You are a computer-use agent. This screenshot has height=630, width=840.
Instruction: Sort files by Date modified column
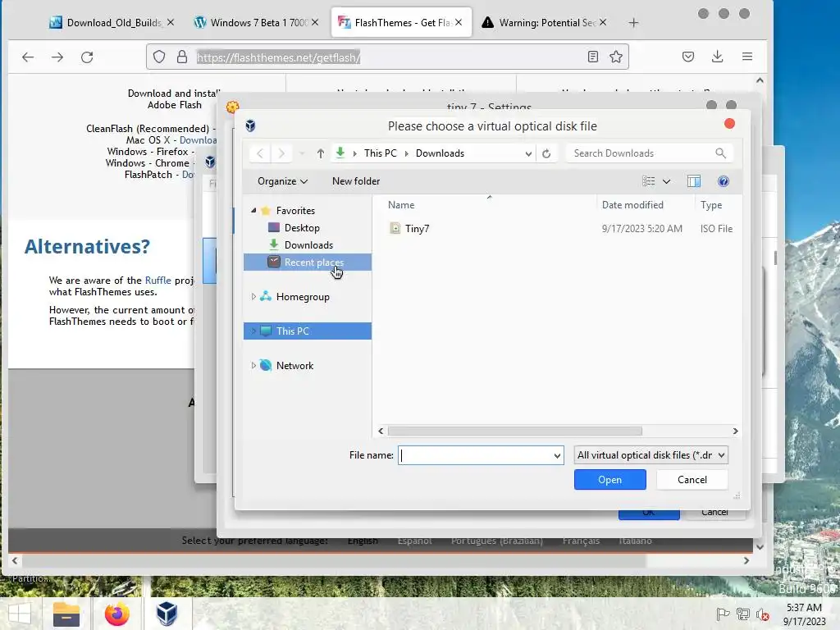coord(632,204)
